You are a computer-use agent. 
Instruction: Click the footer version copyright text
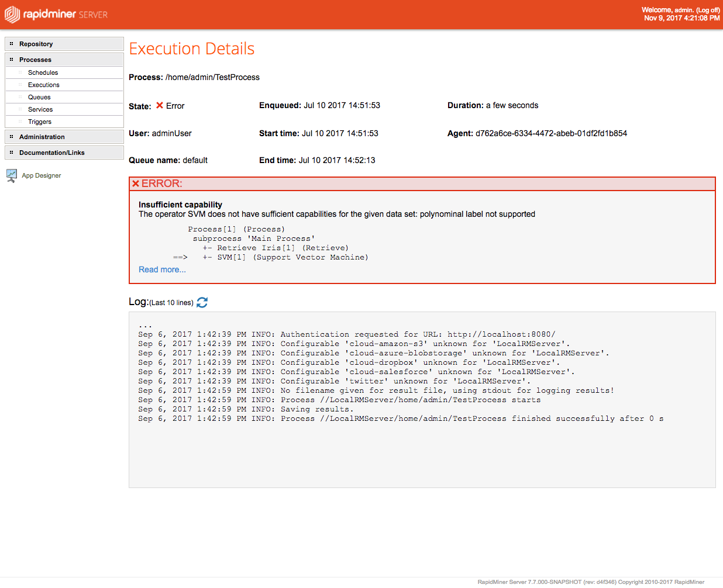point(591,582)
